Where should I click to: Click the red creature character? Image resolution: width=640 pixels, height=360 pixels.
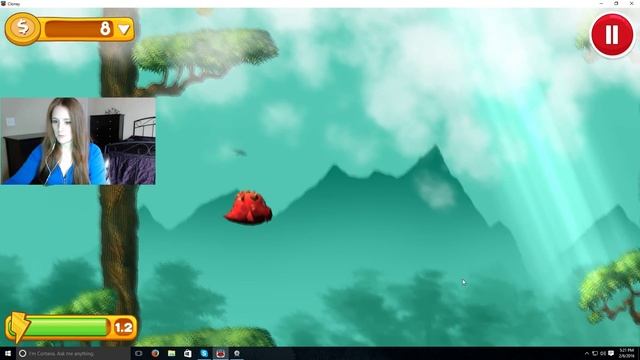(248, 208)
